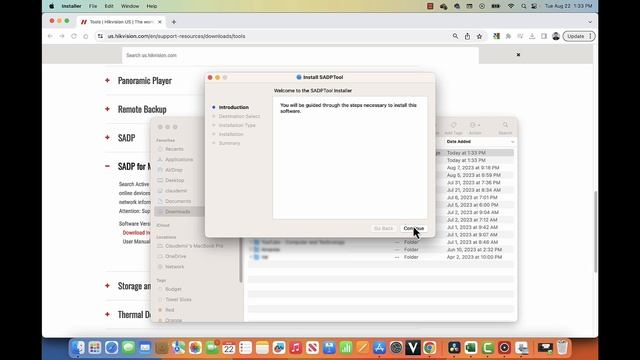The width and height of the screenshot is (640, 360).
Task: Select the Jun 10, 2023 folder row
Action: [380, 249]
